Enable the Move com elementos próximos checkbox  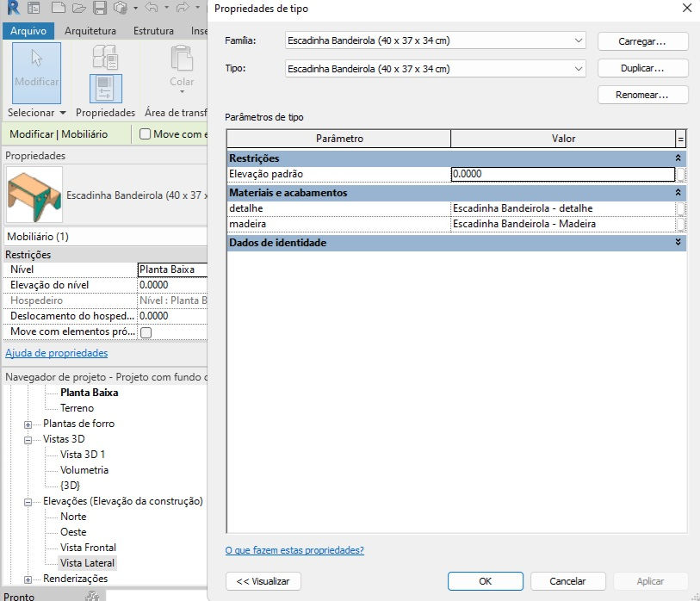click(146, 332)
